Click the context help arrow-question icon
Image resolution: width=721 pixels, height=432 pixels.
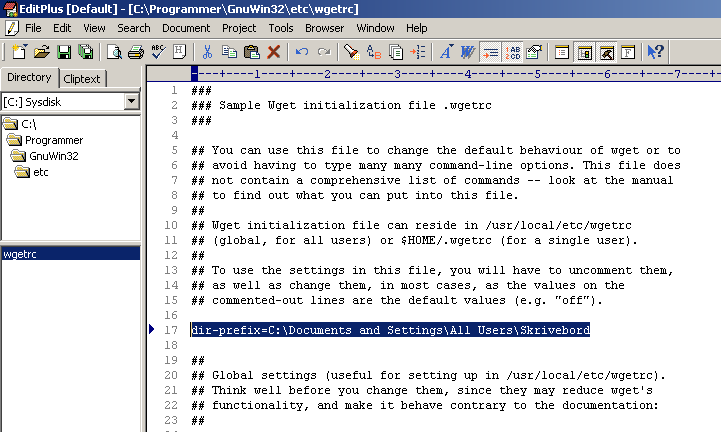pyautogui.click(x=656, y=52)
